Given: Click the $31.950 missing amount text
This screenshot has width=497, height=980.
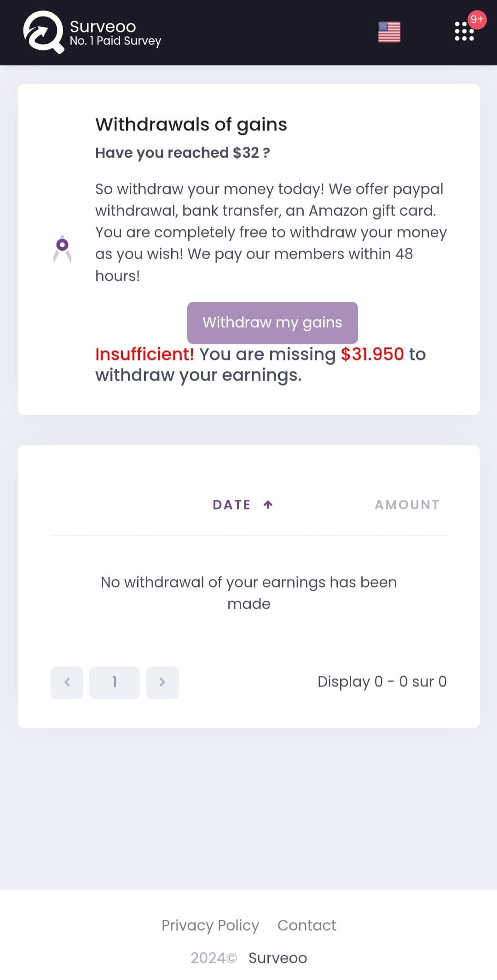Looking at the screenshot, I should coord(372,354).
